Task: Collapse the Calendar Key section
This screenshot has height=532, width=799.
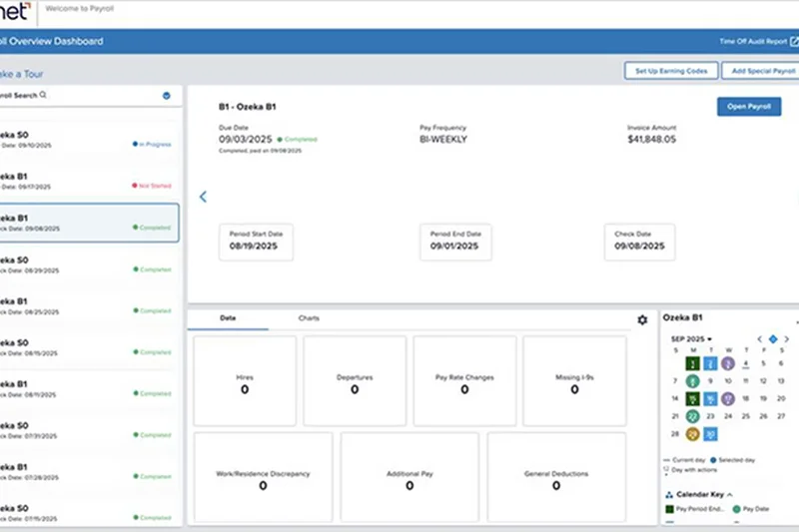Action: click(730, 494)
